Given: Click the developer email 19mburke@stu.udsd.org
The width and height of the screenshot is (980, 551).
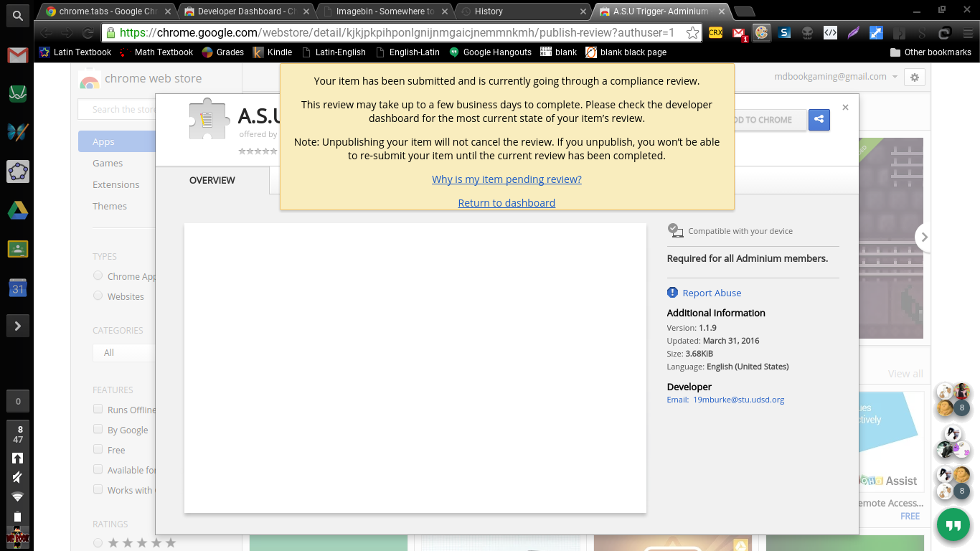Looking at the screenshot, I should pos(738,400).
